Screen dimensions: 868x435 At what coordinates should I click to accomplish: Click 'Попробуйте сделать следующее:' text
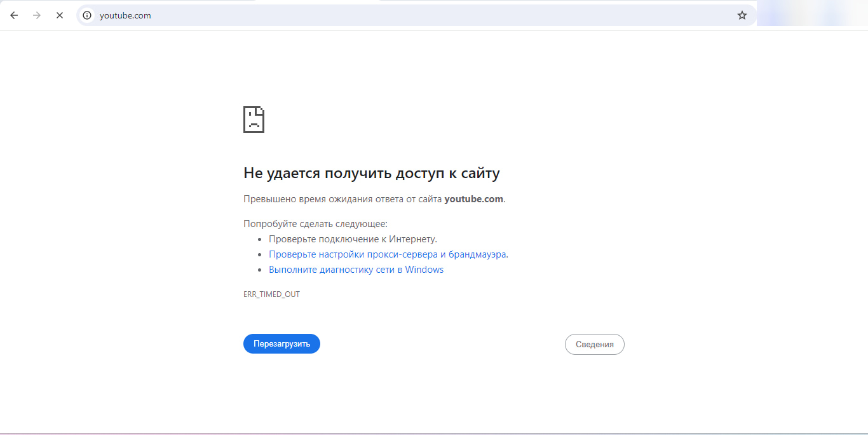click(315, 224)
